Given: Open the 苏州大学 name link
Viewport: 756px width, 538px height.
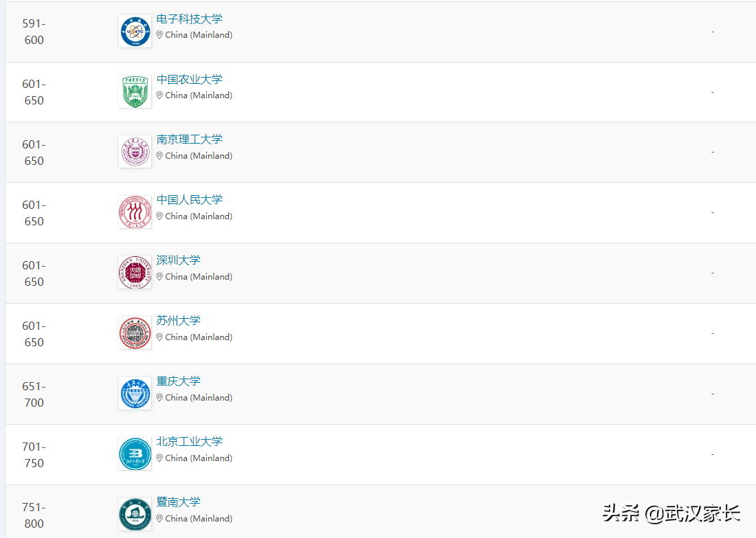Looking at the screenshot, I should pyautogui.click(x=178, y=321).
